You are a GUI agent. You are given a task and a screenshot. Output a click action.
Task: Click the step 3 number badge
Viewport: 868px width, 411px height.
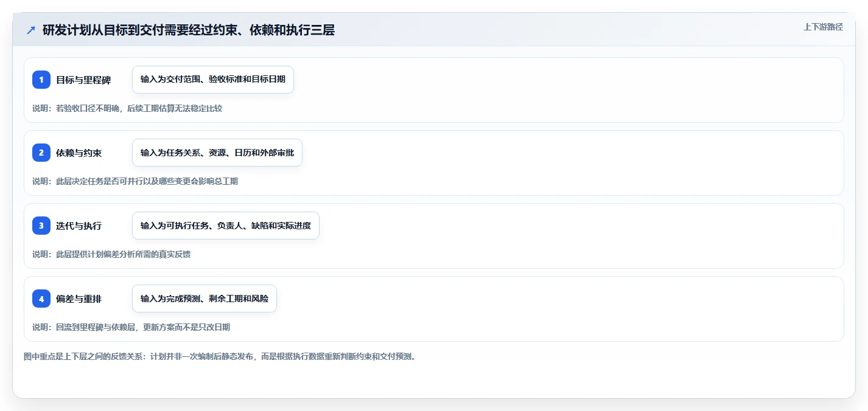[x=41, y=226]
